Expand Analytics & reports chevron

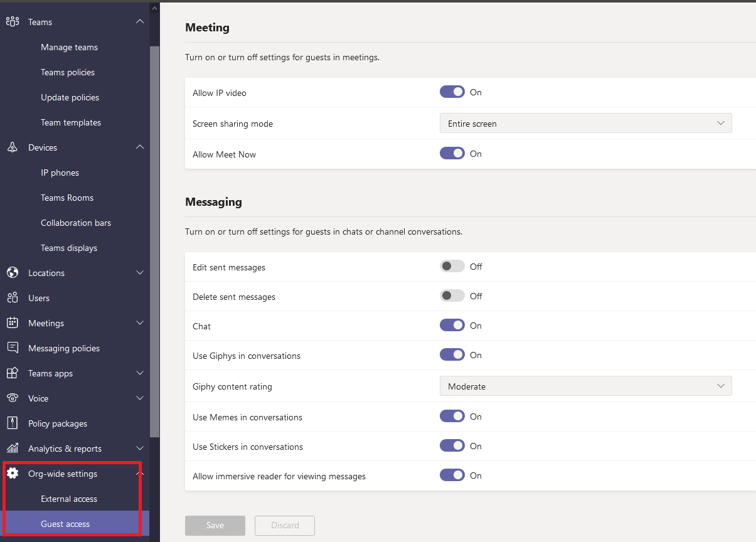tap(140, 449)
